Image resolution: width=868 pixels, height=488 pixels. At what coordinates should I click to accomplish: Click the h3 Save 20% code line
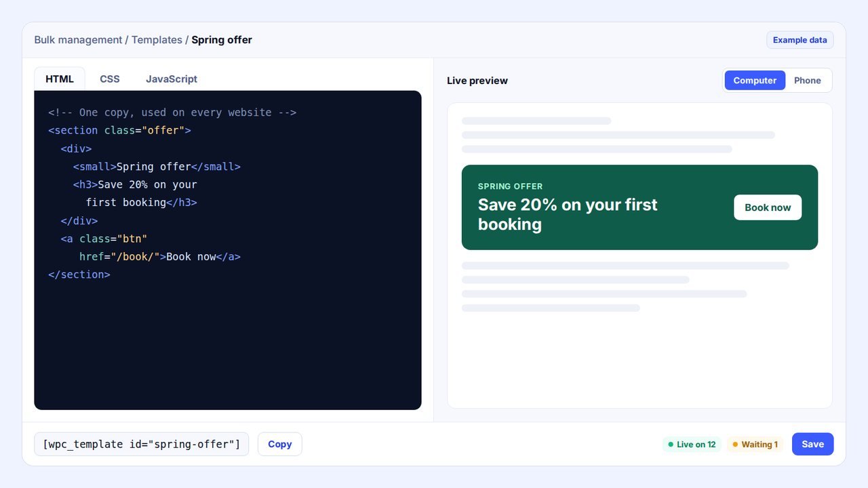pos(135,184)
